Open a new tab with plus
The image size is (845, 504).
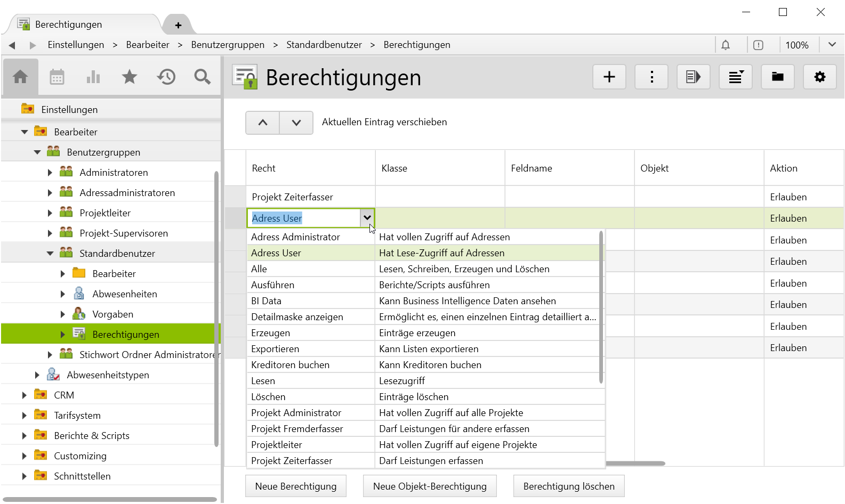[x=178, y=25]
